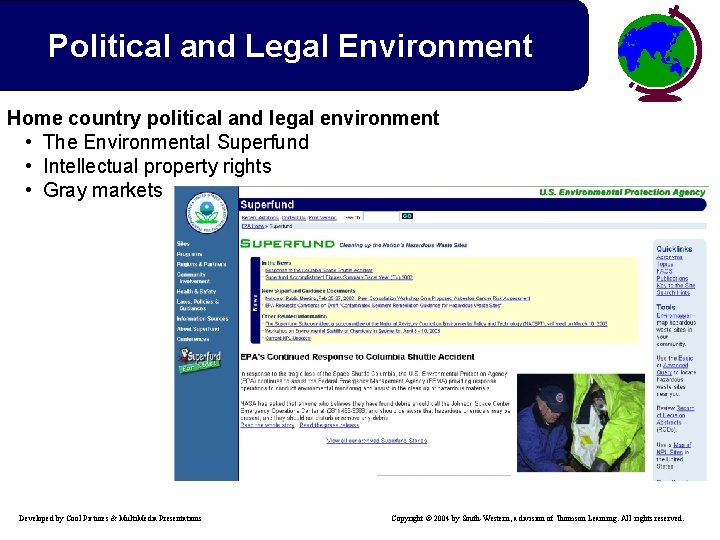
Task: Open the Enviromapper tool link
Action: (x=673, y=316)
